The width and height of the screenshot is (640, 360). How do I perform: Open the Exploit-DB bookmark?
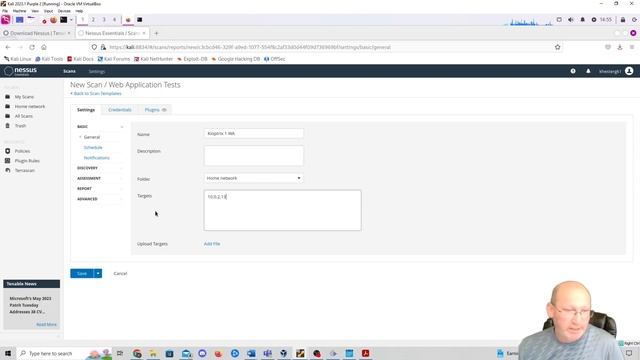point(192,59)
